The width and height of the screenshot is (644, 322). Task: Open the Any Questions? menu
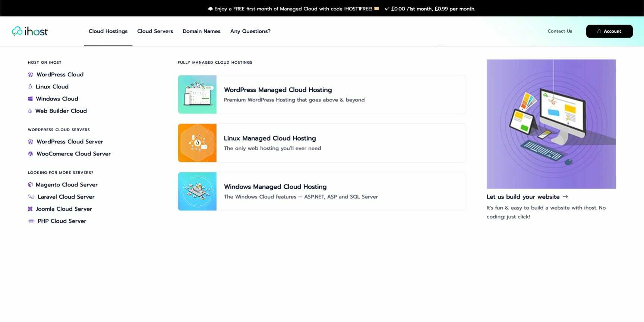coord(250,31)
